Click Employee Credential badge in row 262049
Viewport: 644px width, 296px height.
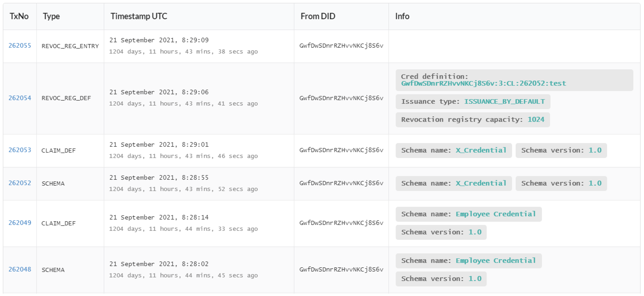click(x=495, y=214)
